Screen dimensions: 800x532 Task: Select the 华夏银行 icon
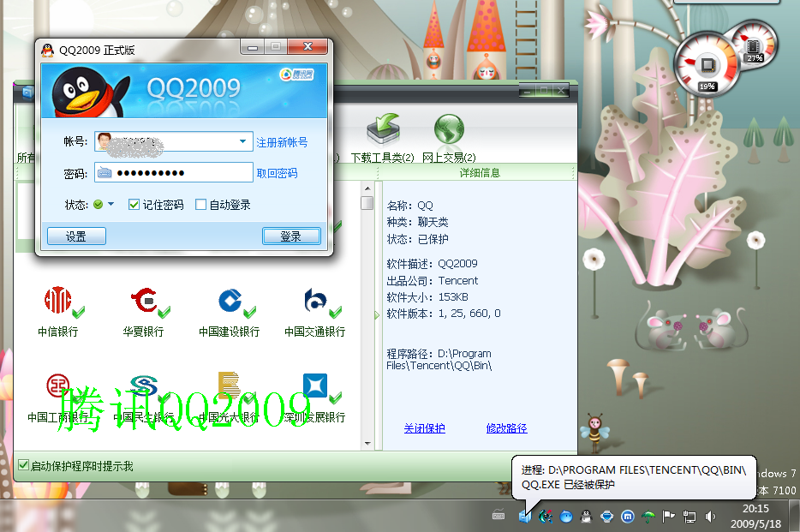tap(145, 300)
